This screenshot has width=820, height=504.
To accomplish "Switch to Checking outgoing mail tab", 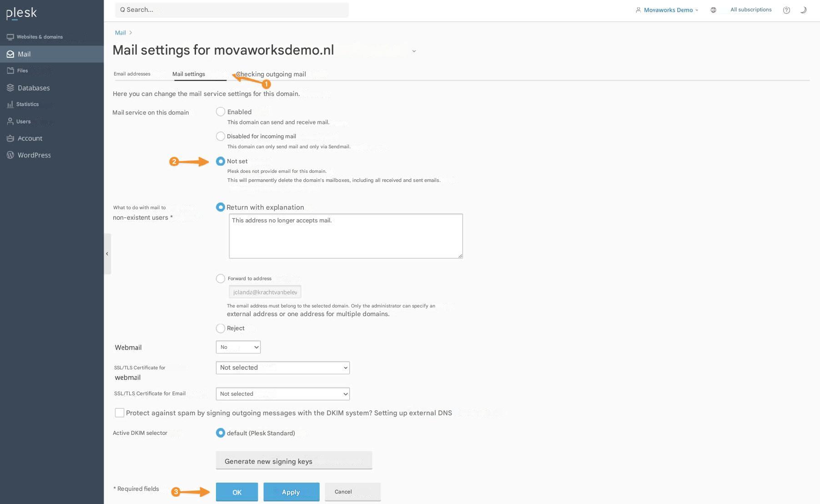I will pyautogui.click(x=271, y=74).
